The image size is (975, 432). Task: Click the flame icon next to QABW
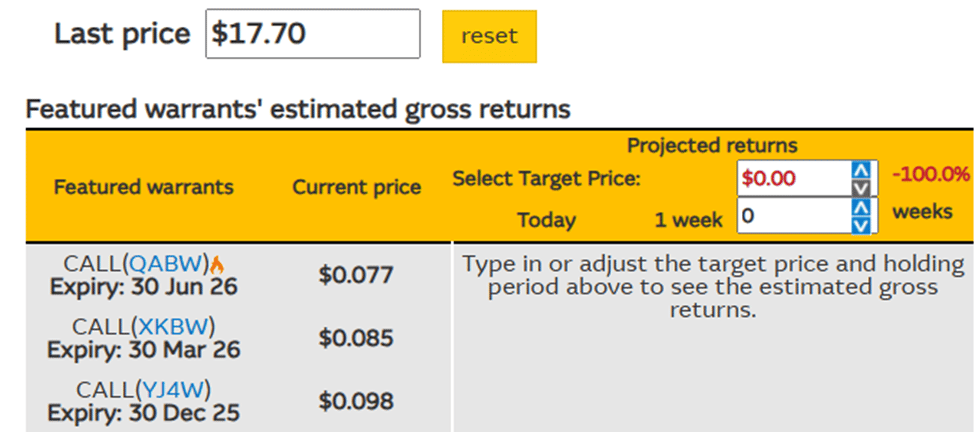218,264
